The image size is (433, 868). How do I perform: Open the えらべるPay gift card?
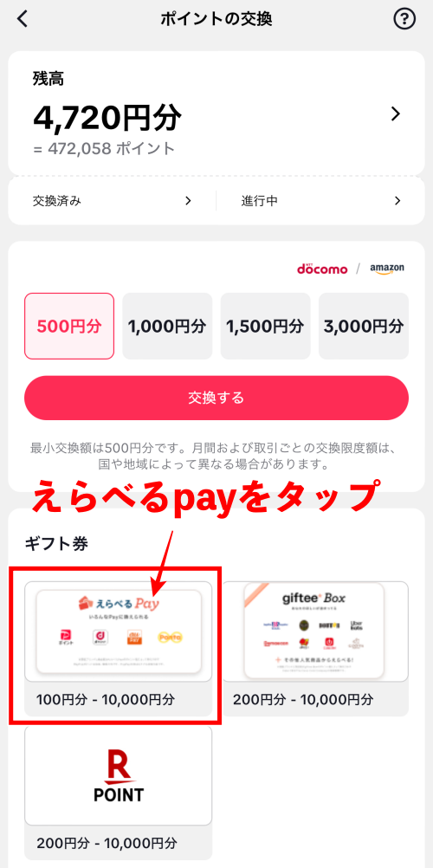click(x=119, y=649)
